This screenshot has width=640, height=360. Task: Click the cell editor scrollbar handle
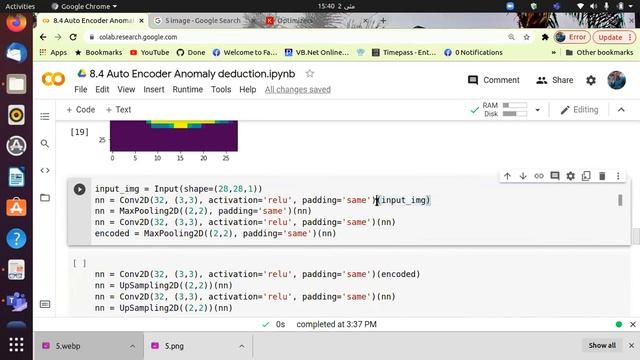coord(620,200)
